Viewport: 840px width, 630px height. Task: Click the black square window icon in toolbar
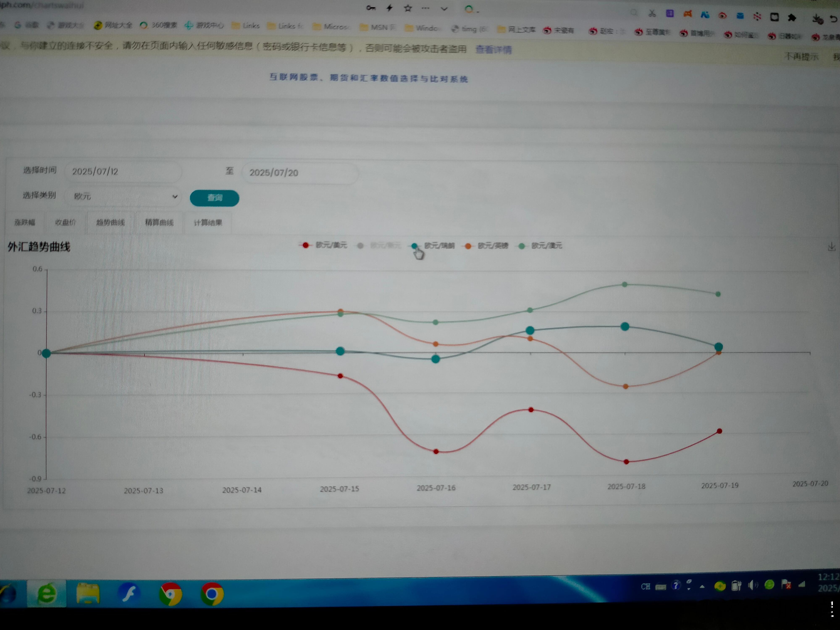[774, 17]
